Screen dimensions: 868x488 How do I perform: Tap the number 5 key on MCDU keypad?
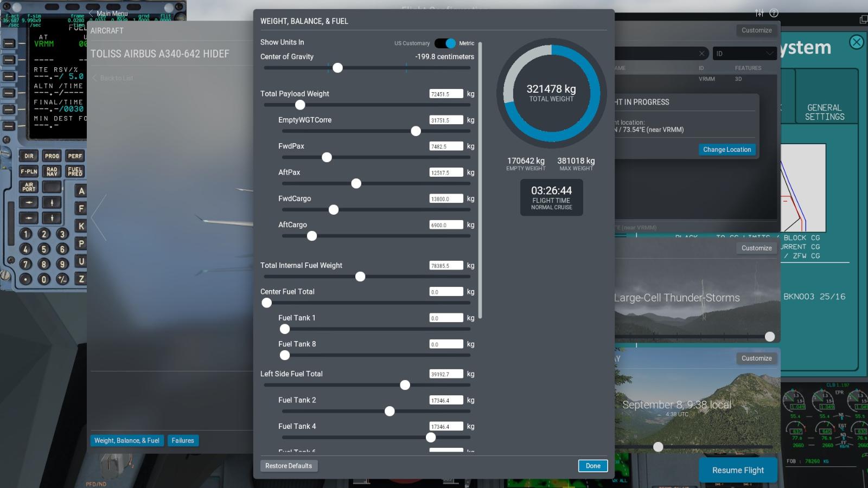[44, 249]
